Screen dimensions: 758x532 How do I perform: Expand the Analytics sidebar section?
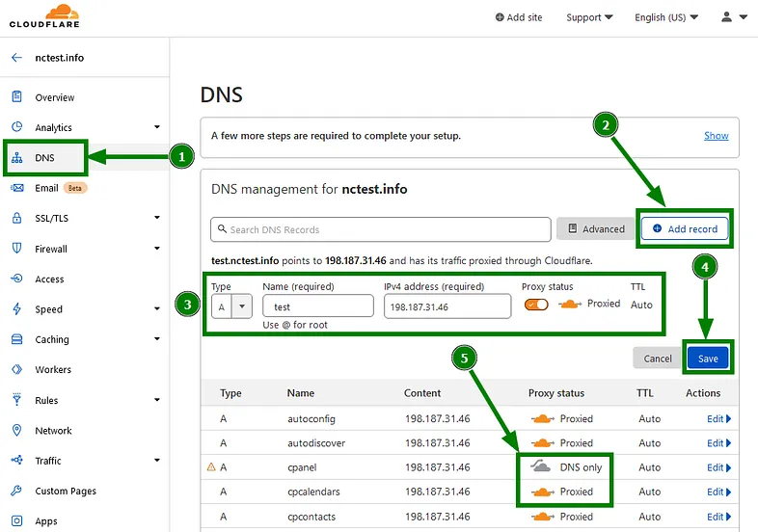pyautogui.click(x=157, y=127)
